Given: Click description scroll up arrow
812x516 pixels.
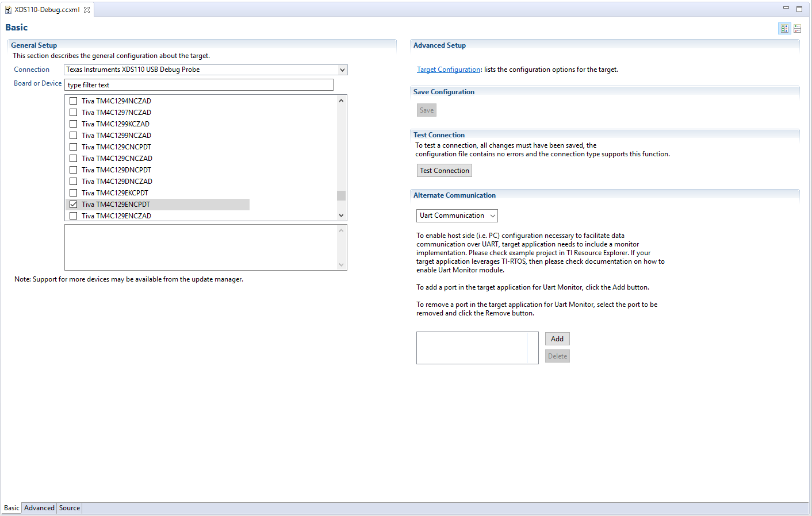Looking at the screenshot, I should pyautogui.click(x=342, y=230).
